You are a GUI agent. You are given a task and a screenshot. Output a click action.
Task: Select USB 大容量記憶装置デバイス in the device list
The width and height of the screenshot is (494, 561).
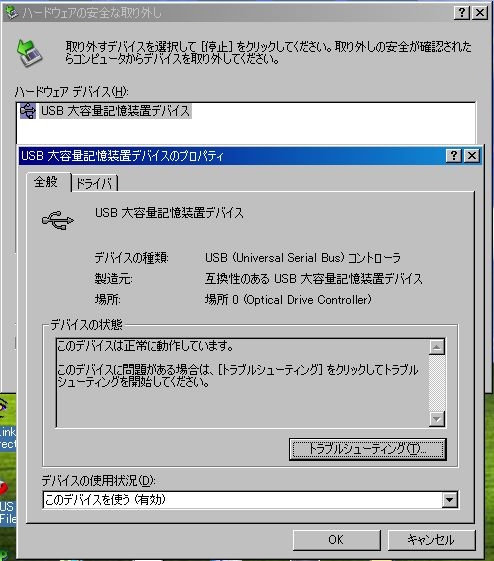click(x=115, y=111)
